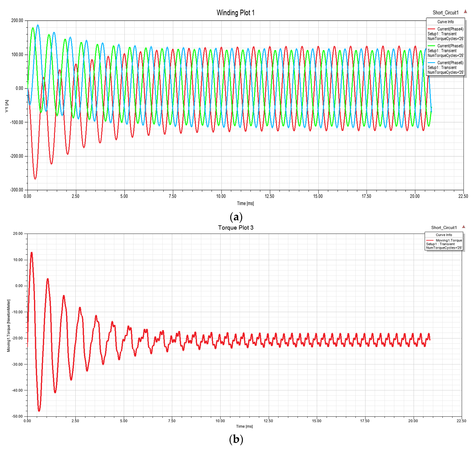Click the Winding Plot 1 title
The height and width of the screenshot is (450, 476).
(235, 13)
